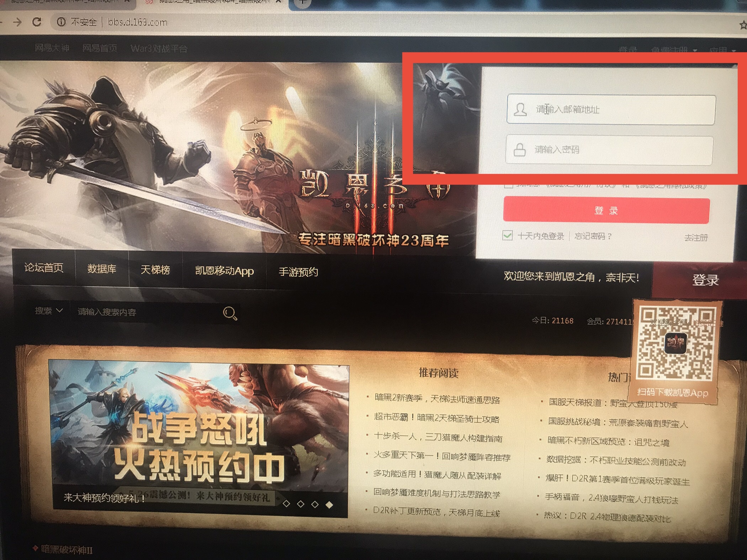Image resolution: width=747 pixels, height=560 pixels.
Task: Open article 超市恶霸！暗黑2天梯圣骑士攻略
Action: (x=436, y=418)
